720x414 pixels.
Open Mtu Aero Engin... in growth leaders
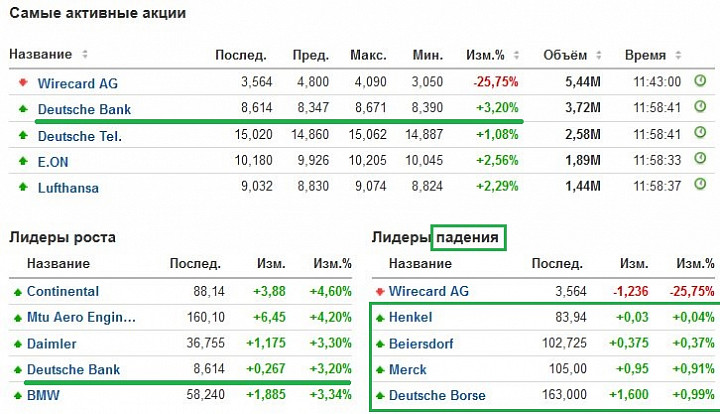81,317
